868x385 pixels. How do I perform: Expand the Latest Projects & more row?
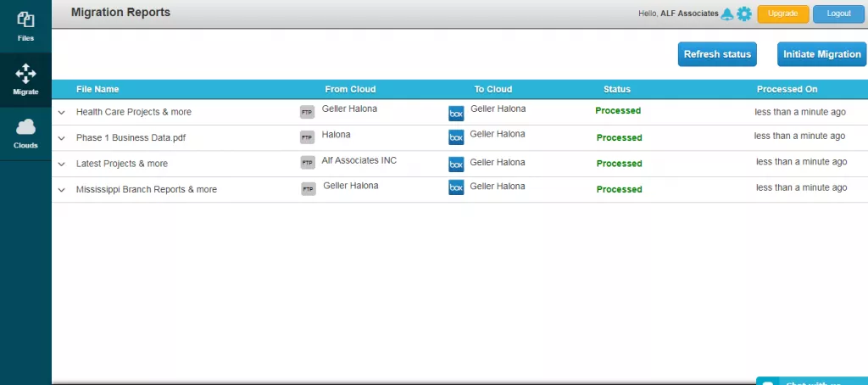coord(61,164)
